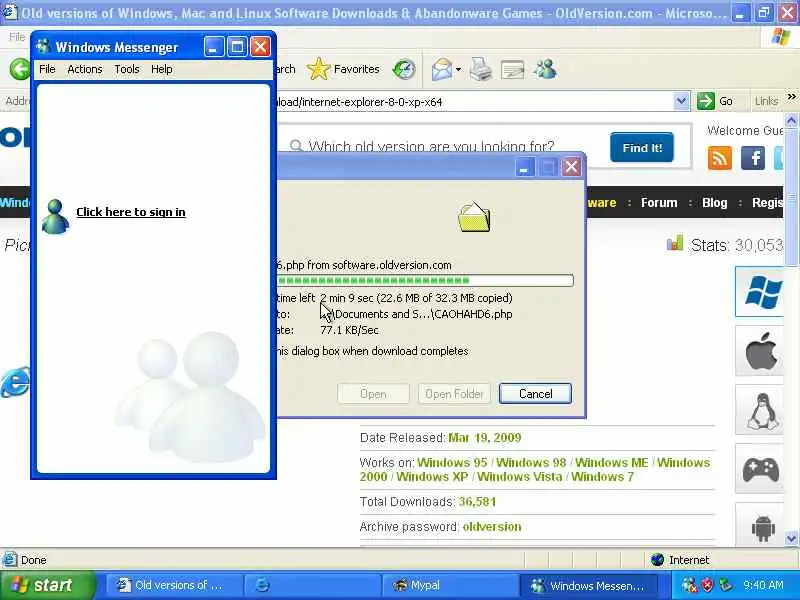
Task: Click the 9:40 AM taskbar clock
Action: 763,585
